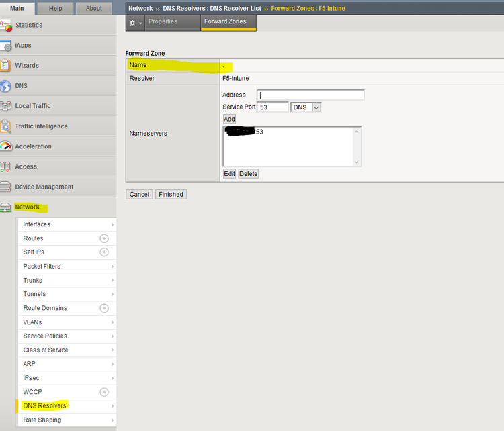This screenshot has width=504, height=431.
Task: Open Route Domains submenu item
Action: 45,308
